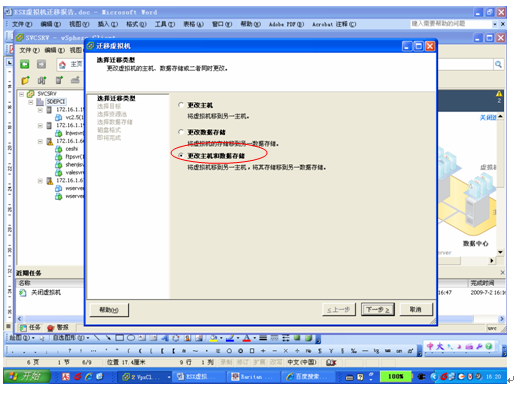525x399 pixels.
Task: Select the 更改数据存储 radio option
Action: [181, 132]
